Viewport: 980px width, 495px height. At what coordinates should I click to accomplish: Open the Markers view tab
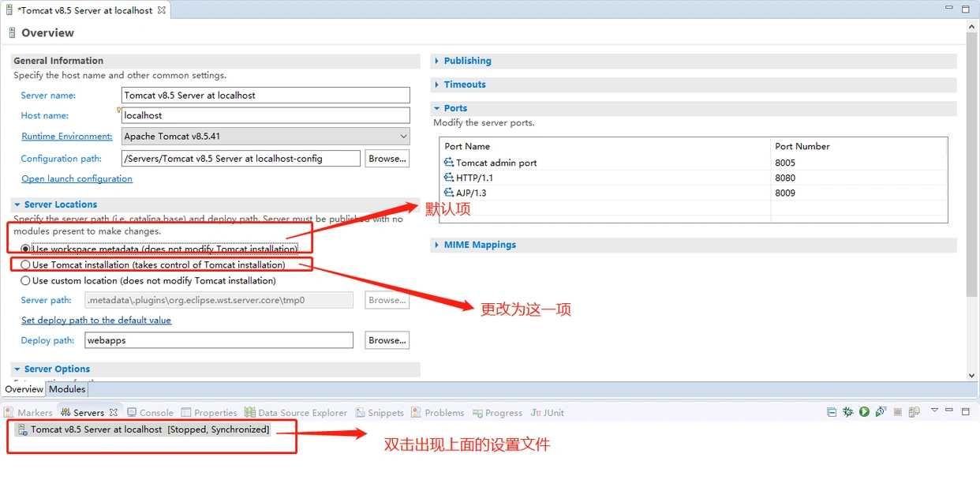coord(28,412)
